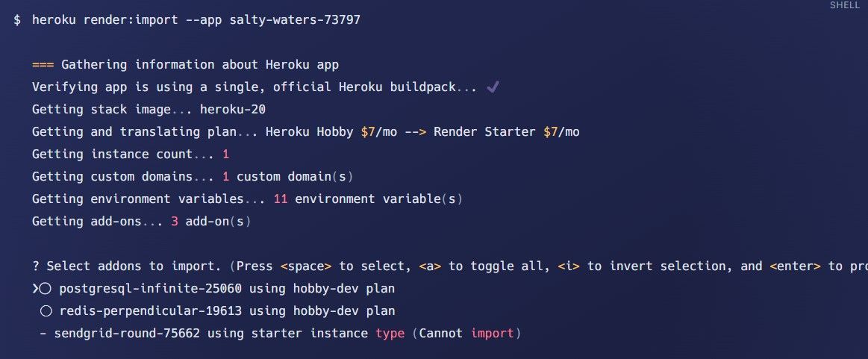
Task: Click the SHELL language label
Action: (x=846, y=5)
